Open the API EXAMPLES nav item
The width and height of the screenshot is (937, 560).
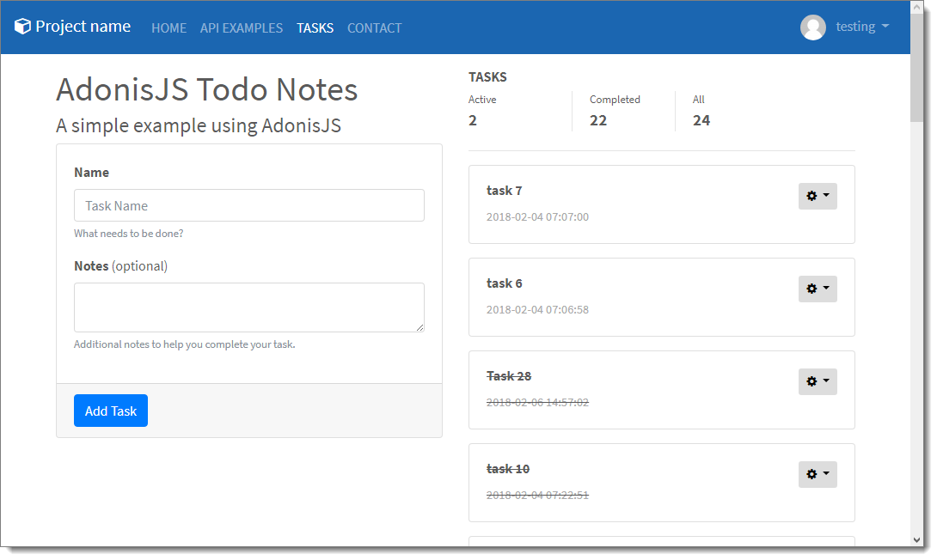coord(242,28)
